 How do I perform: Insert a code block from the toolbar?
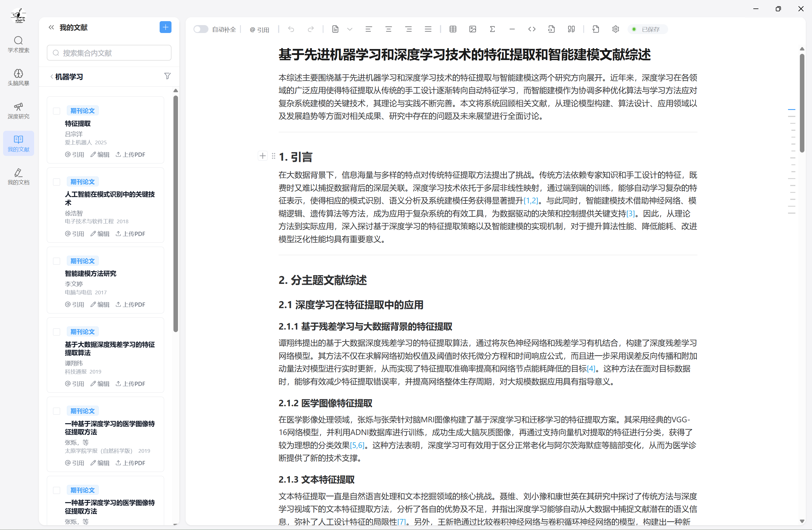point(532,29)
